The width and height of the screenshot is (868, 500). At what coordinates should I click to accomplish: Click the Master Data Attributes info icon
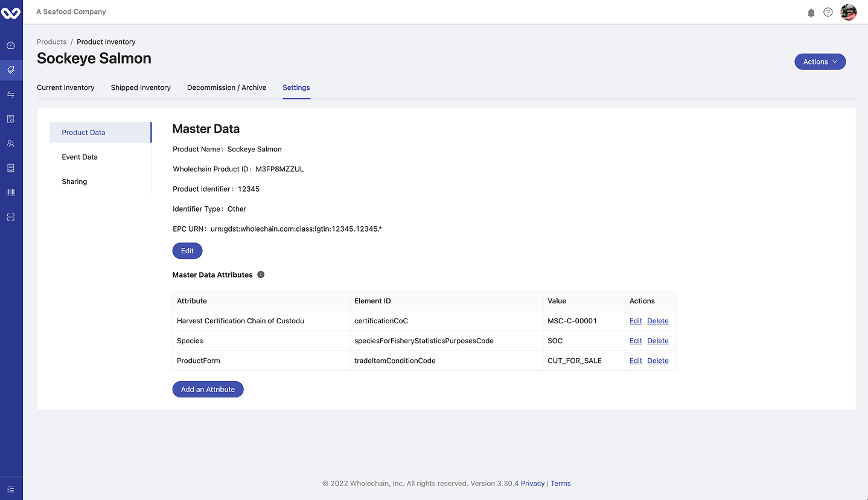coord(261,274)
